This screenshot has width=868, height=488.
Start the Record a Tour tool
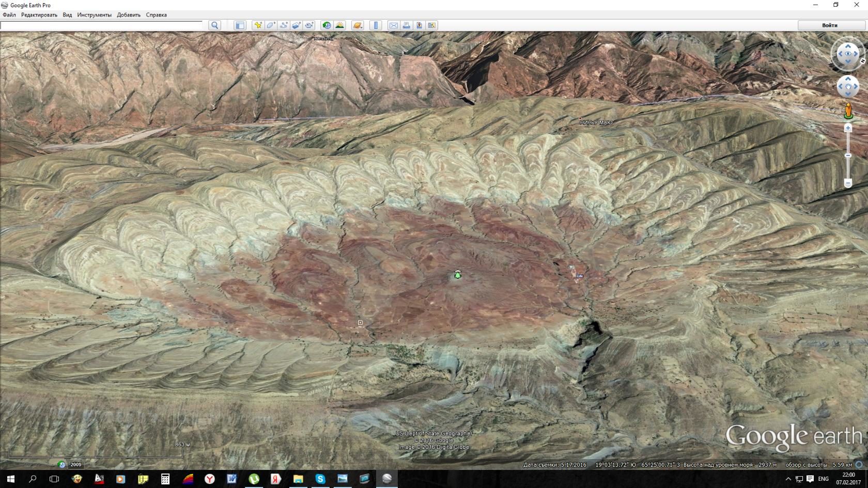click(x=309, y=25)
